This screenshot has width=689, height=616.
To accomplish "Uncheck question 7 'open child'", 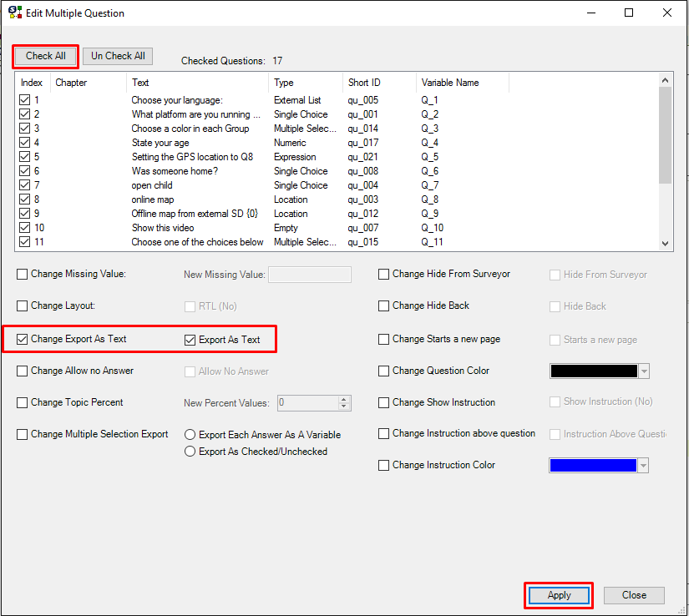I will [24, 185].
